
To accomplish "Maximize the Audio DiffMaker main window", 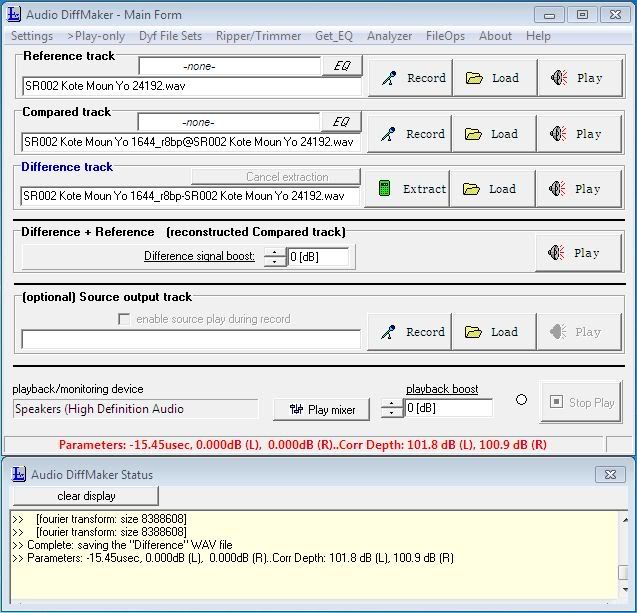I will pos(582,15).
